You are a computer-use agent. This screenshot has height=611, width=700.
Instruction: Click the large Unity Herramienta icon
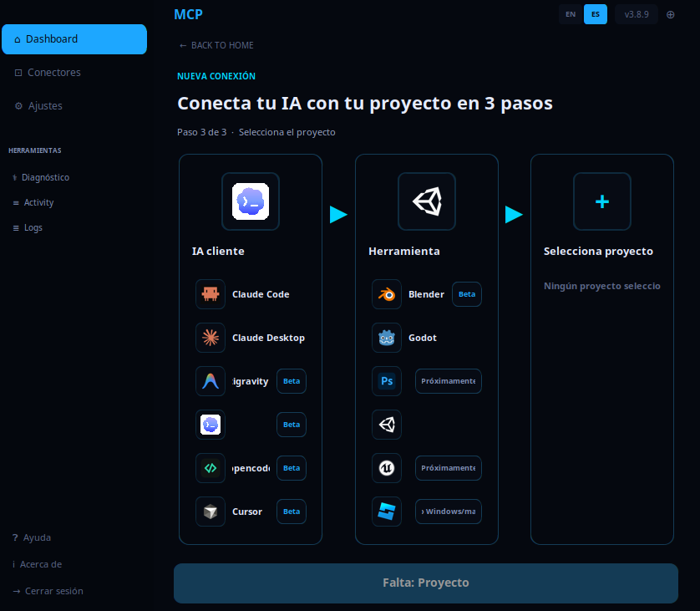click(427, 201)
